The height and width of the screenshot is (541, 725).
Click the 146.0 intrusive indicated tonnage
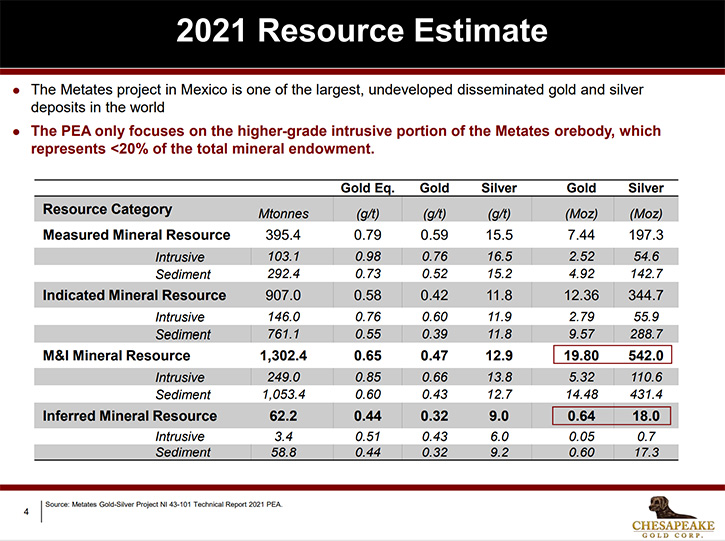click(x=283, y=317)
